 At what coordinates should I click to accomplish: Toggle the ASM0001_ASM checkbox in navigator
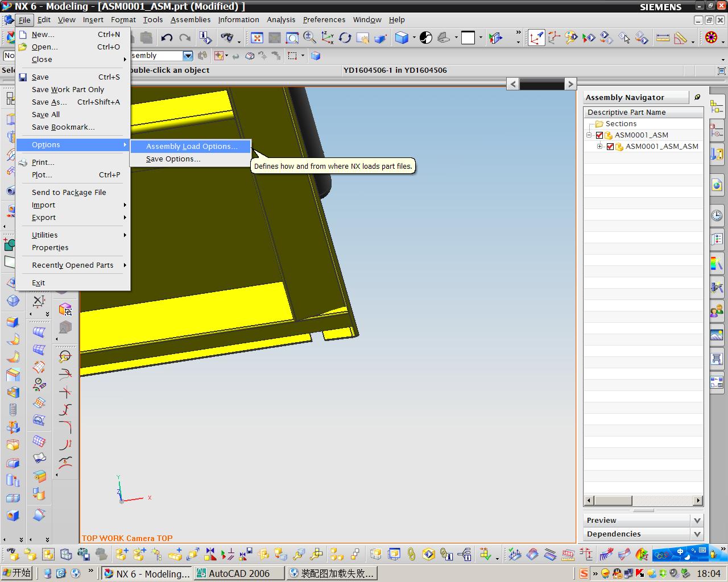tap(599, 135)
